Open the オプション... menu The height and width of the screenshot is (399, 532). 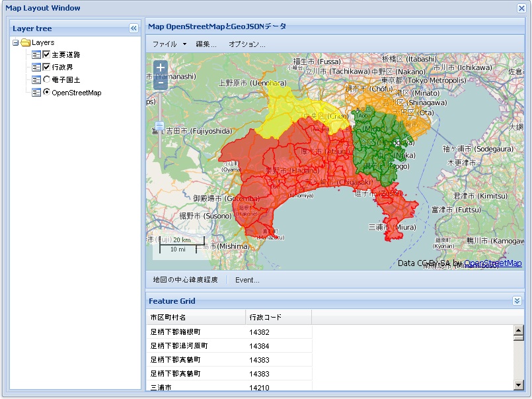point(247,44)
